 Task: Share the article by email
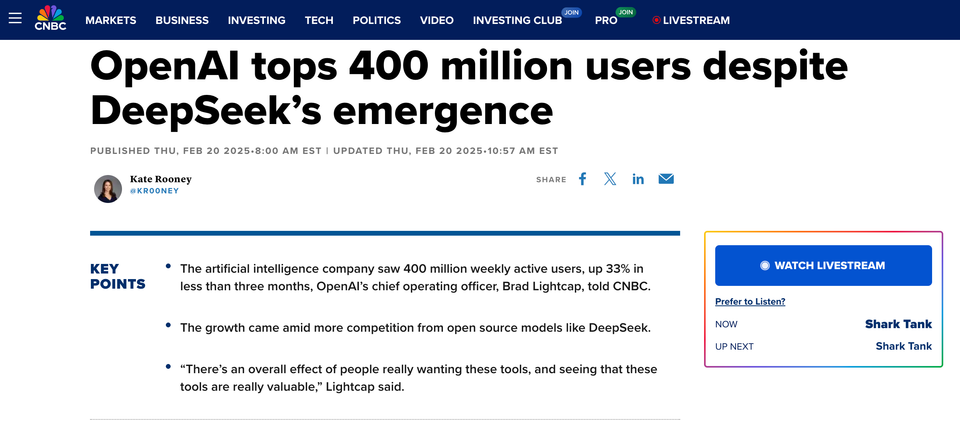pyautogui.click(x=666, y=179)
